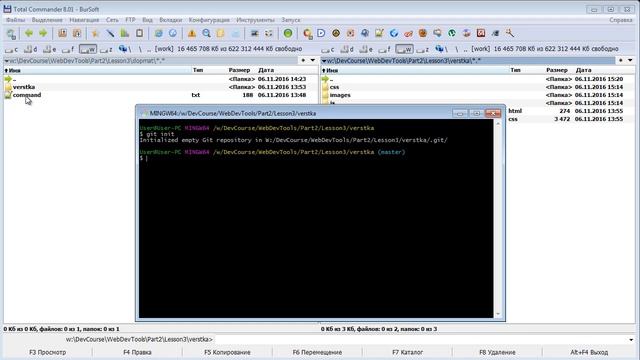Switch right panel to drive d
The image size is (640, 360).
click(347, 49)
